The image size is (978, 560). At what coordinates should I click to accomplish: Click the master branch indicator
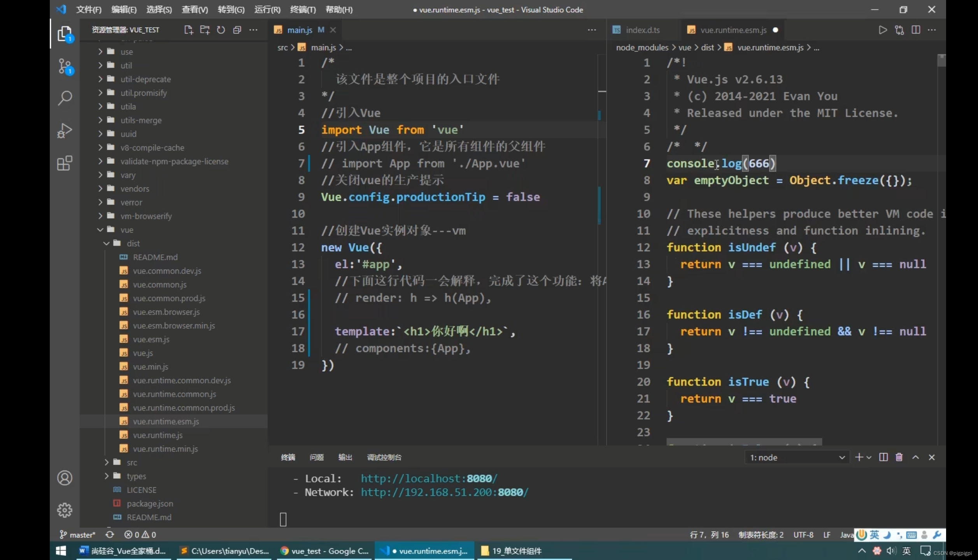[77, 535]
